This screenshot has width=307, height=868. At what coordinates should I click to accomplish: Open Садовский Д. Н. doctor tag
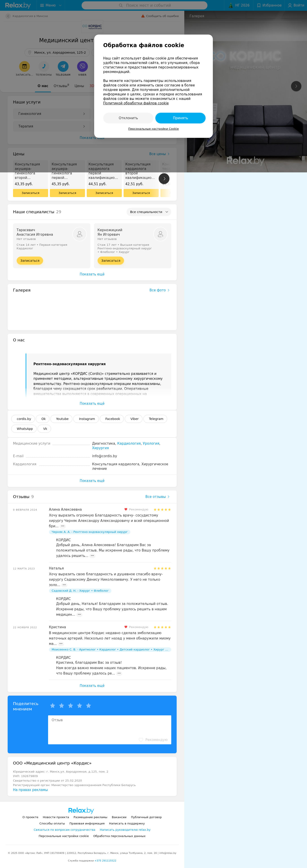pos(80,591)
